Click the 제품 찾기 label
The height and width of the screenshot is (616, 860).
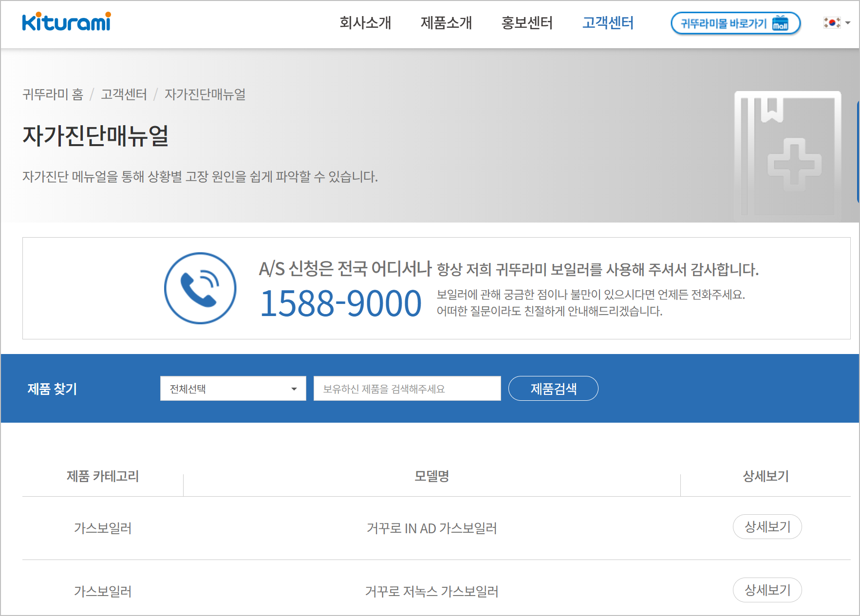click(52, 389)
